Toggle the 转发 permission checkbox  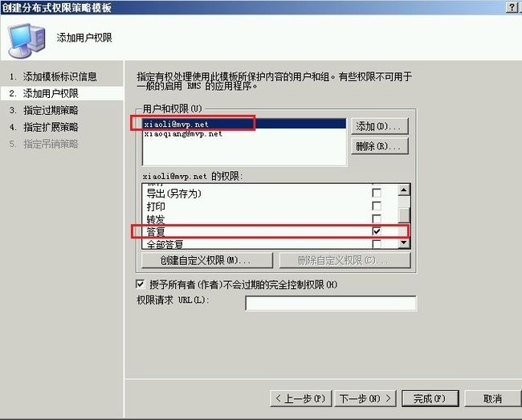coord(377,218)
